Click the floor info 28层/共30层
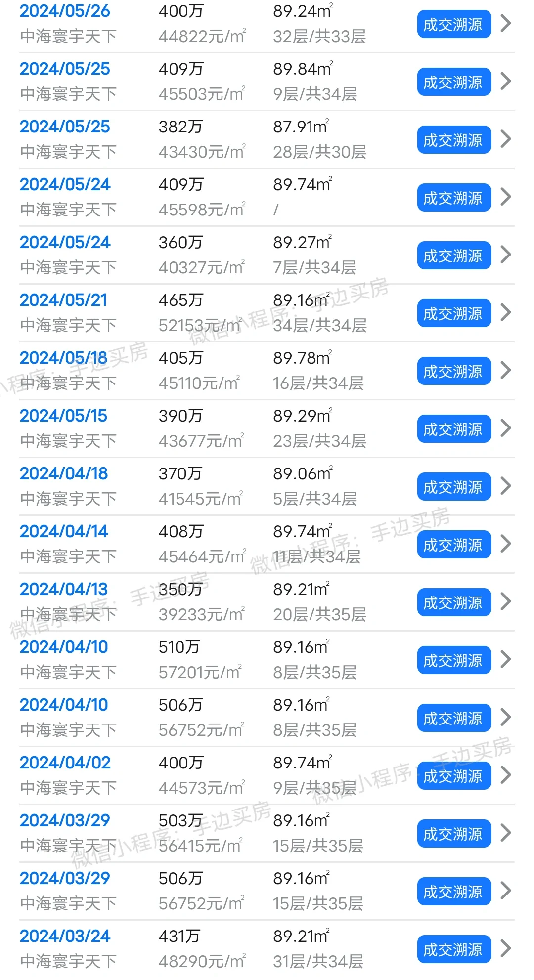 pyautogui.click(x=319, y=152)
